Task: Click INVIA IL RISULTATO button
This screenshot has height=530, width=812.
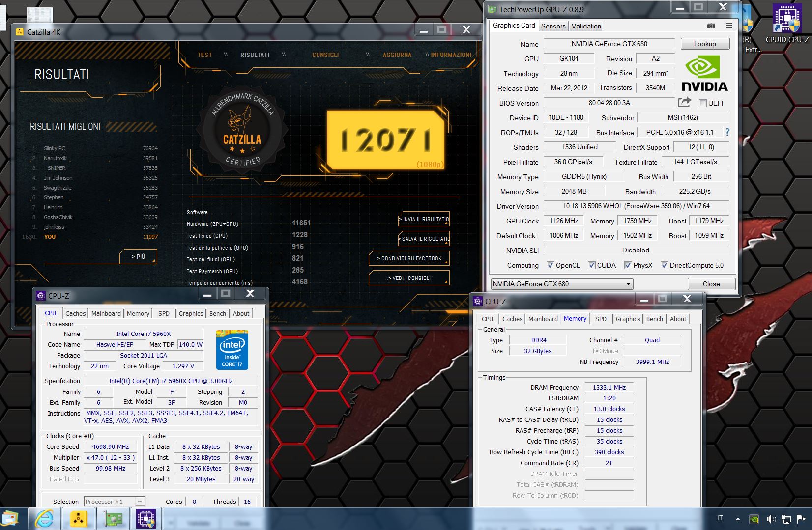Action: (424, 219)
